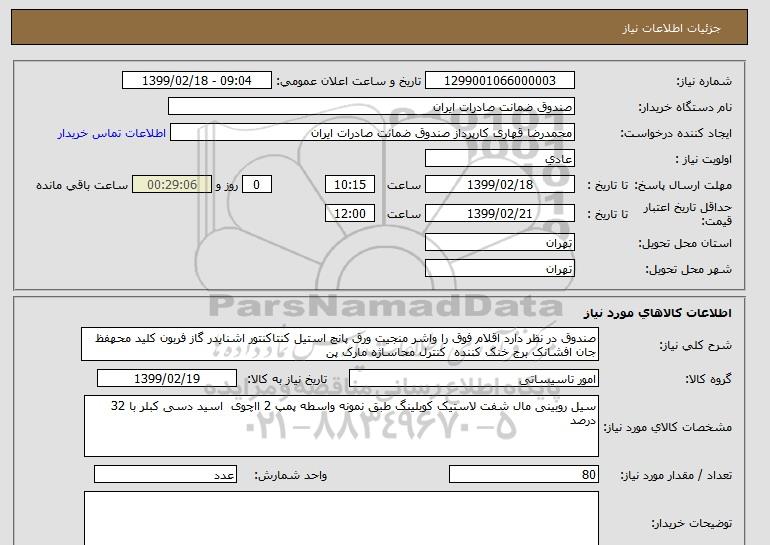This screenshot has height=545, width=770.
Task: Click the label گروه کالا
Action: coord(709,379)
